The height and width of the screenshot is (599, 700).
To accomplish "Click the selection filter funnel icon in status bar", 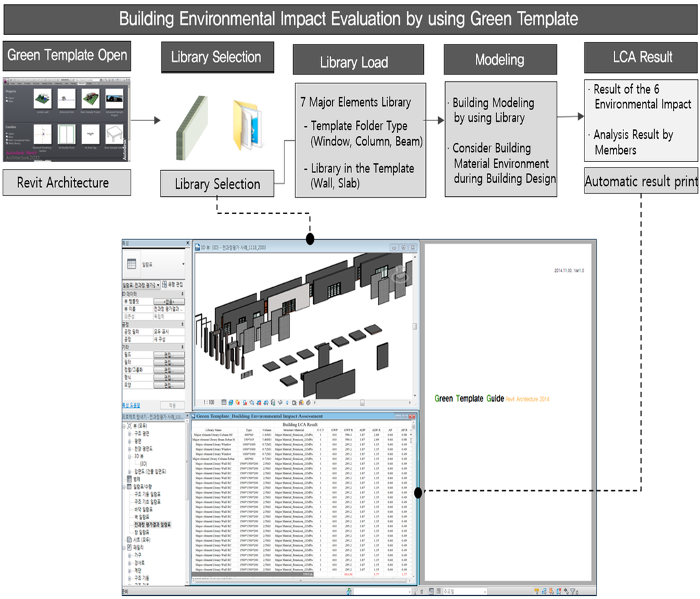I will [x=573, y=591].
